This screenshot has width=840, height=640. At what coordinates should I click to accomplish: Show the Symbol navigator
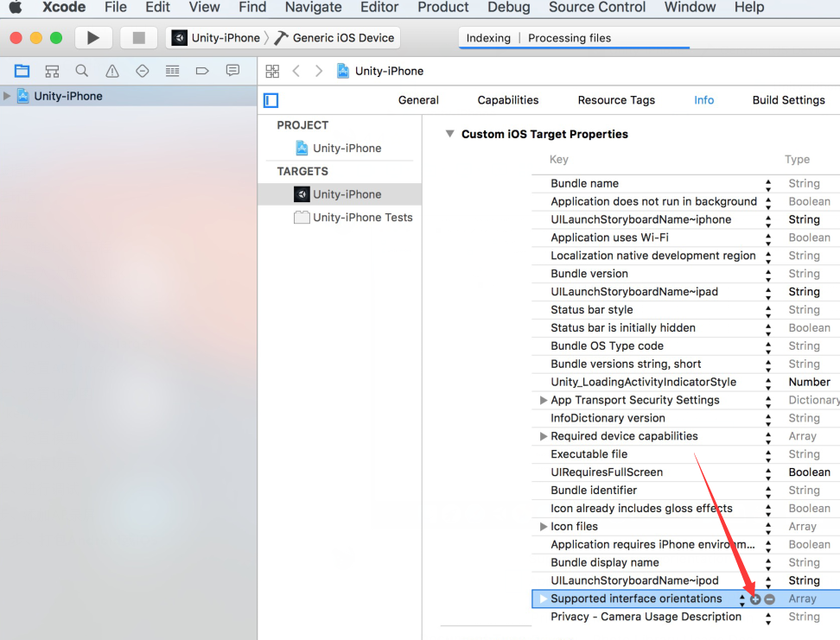click(x=52, y=71)
